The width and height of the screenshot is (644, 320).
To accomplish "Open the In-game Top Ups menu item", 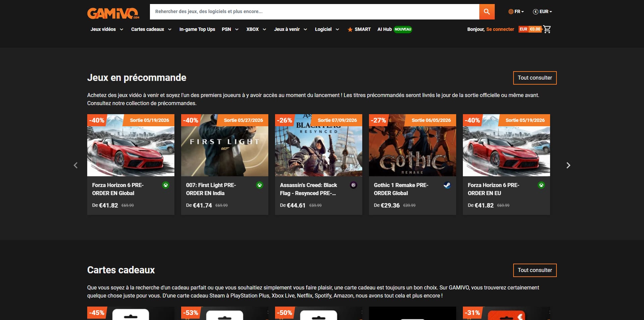I will click(x=197, y=29).
